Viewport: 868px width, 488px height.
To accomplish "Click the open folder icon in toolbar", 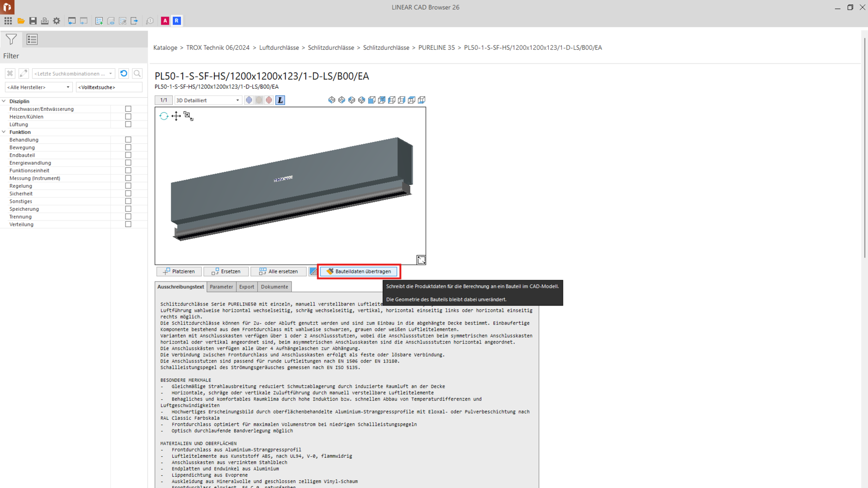I will click(21, 21).
